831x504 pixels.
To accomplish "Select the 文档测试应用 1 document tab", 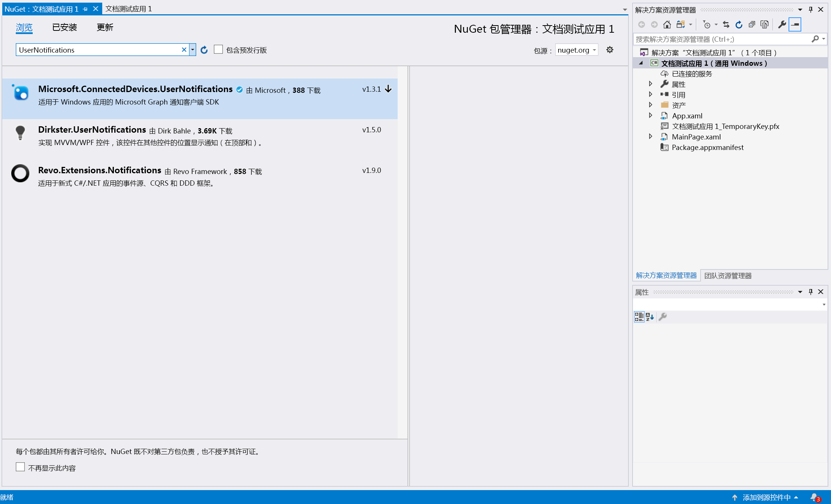I will [129, 9].
